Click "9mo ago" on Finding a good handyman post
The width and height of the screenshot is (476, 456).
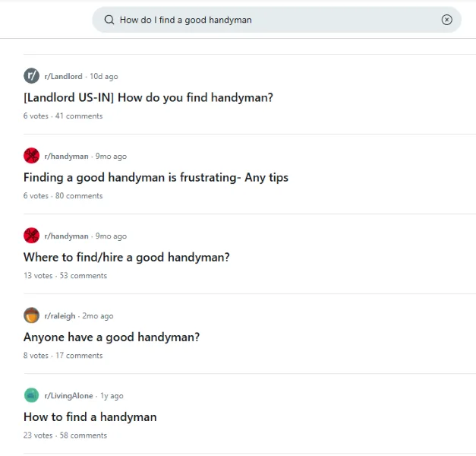click(x=111, y=157)
